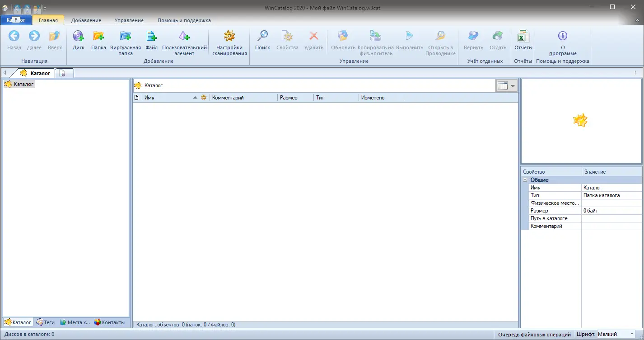Click the Значение properties column header
Image resolution: width=644 pixels, height=340 pixels.
coord(611,172)
